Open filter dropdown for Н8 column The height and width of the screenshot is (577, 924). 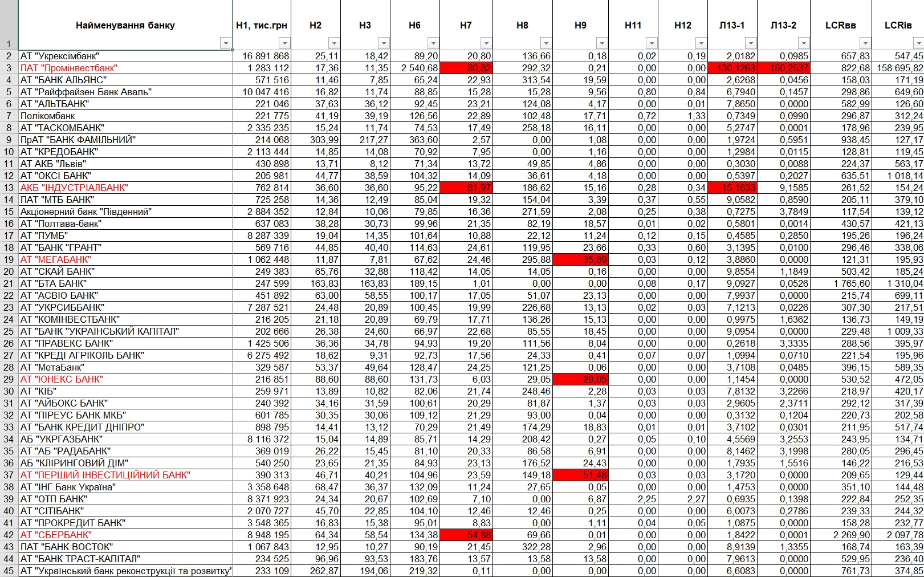point(546,43)
